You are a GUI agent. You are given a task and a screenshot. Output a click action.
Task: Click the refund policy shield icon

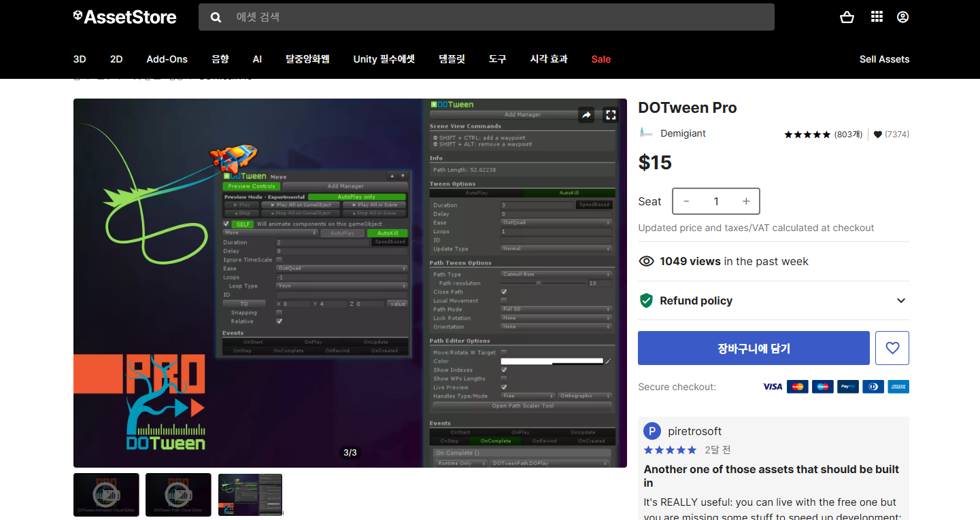click(x=646, y=300)
